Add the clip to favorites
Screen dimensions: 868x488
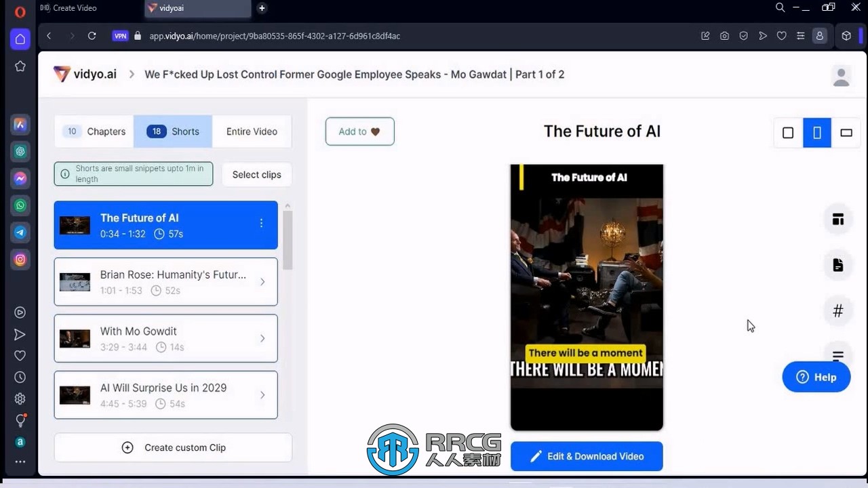point(359,131)
